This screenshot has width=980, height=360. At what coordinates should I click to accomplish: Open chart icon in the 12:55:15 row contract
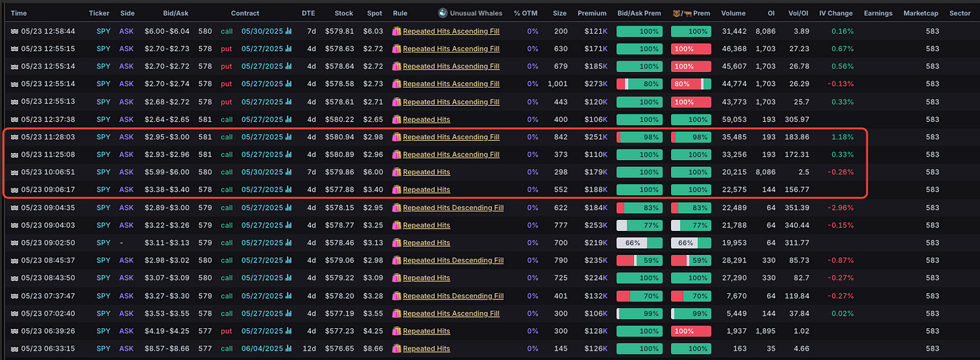(x=289, y=49)
